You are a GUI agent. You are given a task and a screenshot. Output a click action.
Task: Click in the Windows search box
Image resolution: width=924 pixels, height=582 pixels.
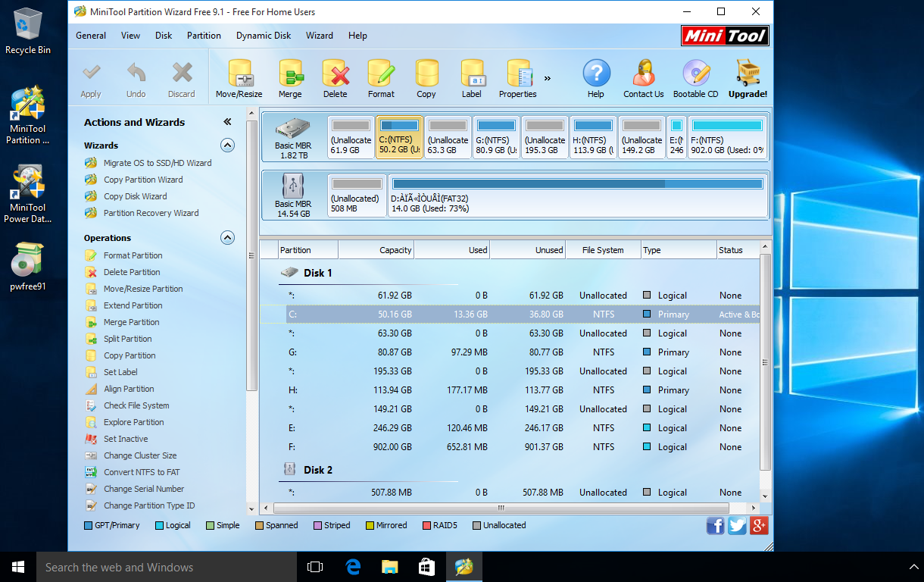pos(167,567)
